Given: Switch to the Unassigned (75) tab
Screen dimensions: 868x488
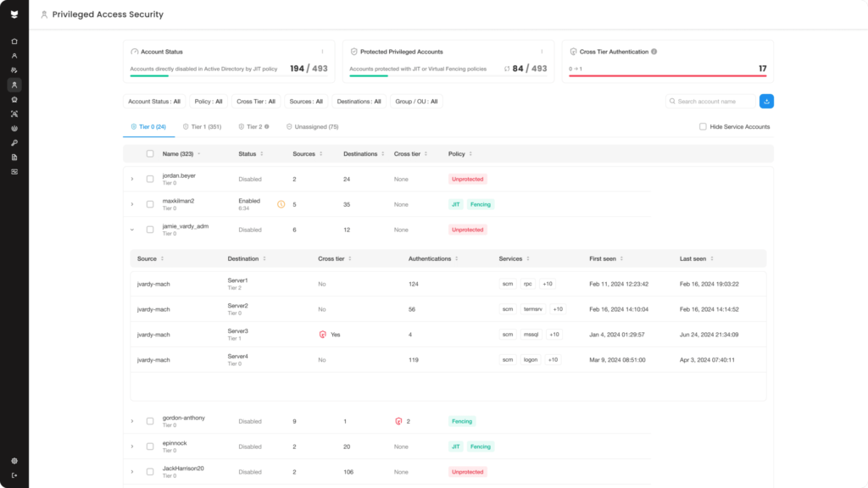Looking at the screenshot, I should pyautogui.click(x=313, y=127).
